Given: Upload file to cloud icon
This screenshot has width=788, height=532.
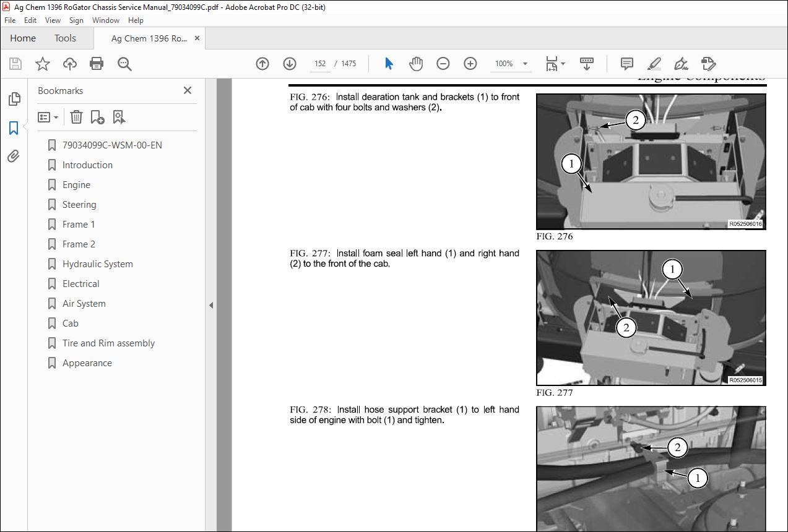Looking at the screenshot, I should coord(70,64).
